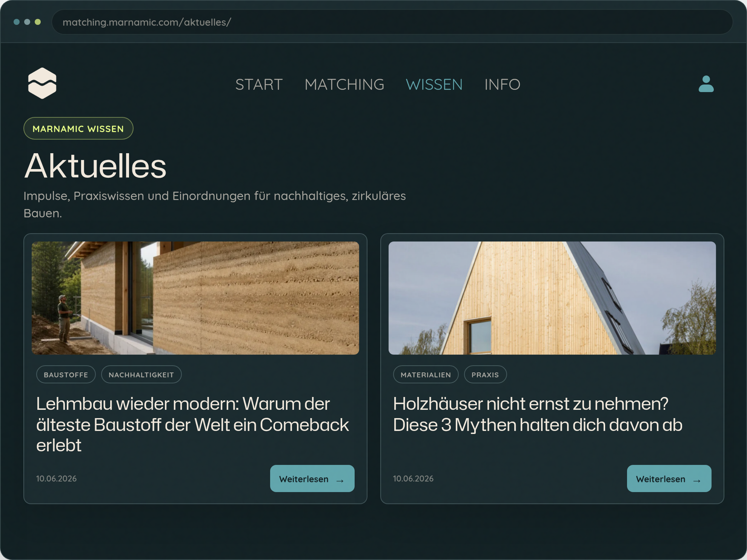Click the date on the Holzhäuser card
747x560 pixels.
(x=413, y=478)
